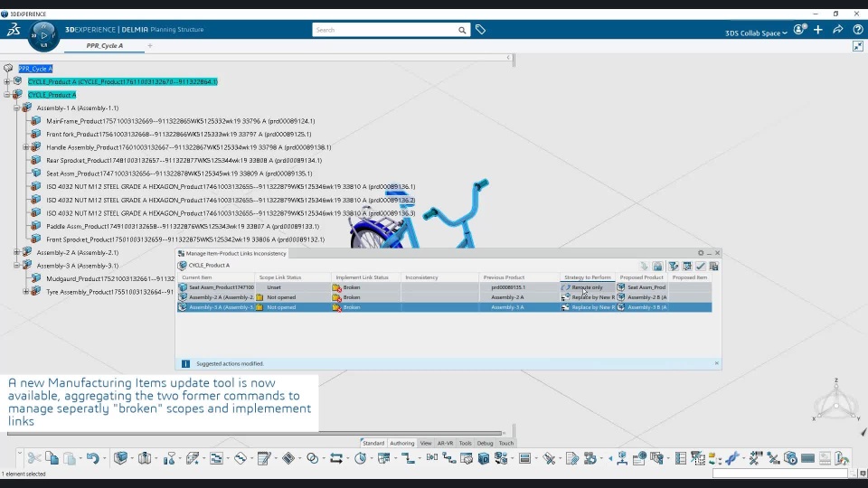Switch to the Authoring toolbar tab
868x488 pixels.
coord(401,443)
